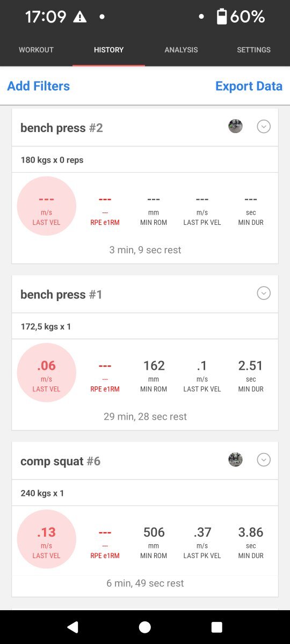Expand the bench press #1 card chevron
This screenshot has height=644, width=290.
pyautogui.click(x=263, y=293)
